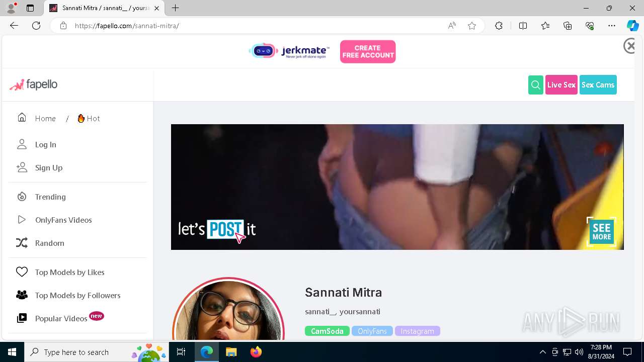The image size is (644, 362).
Task: Toggle Edge split screen view
Action: 523,26
